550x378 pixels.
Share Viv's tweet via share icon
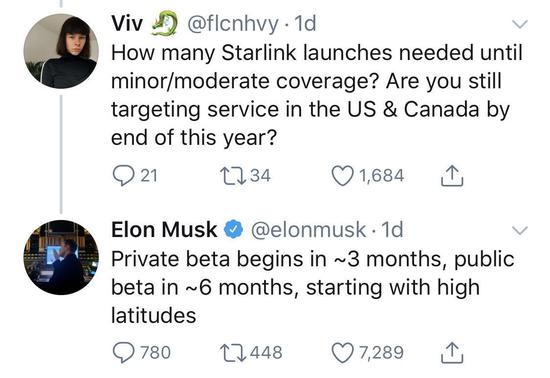[x=452, y=175]
